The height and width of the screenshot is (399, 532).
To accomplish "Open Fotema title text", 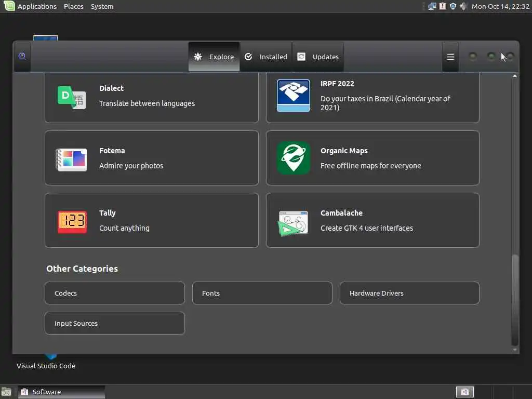I will (x=112, y=151).
